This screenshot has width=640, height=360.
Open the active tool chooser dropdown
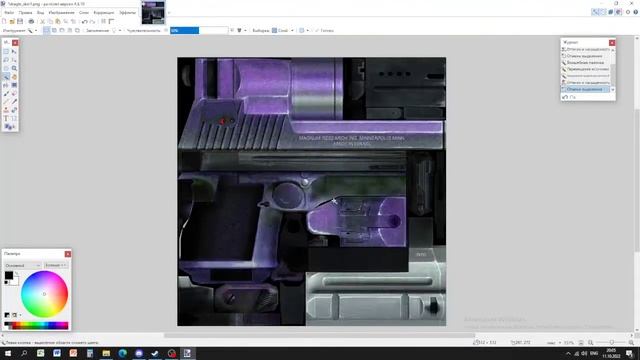pos(32,30)
